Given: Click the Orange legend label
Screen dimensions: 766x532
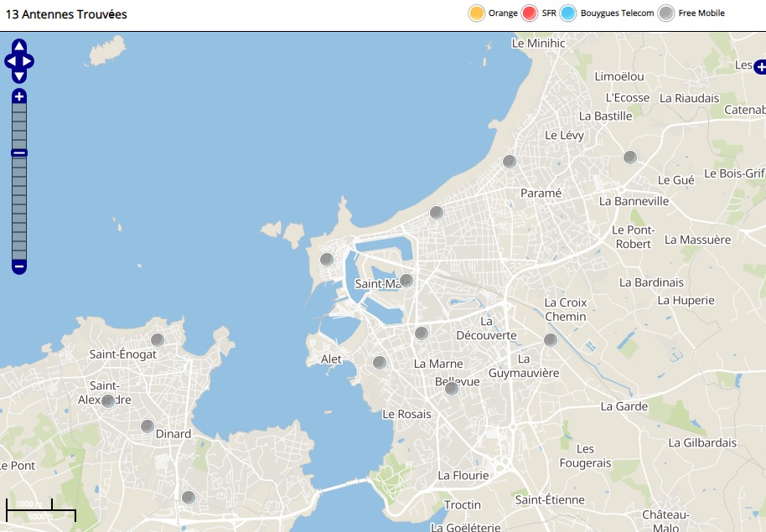Looking at the screenshot, I should (x=503, y=13).
